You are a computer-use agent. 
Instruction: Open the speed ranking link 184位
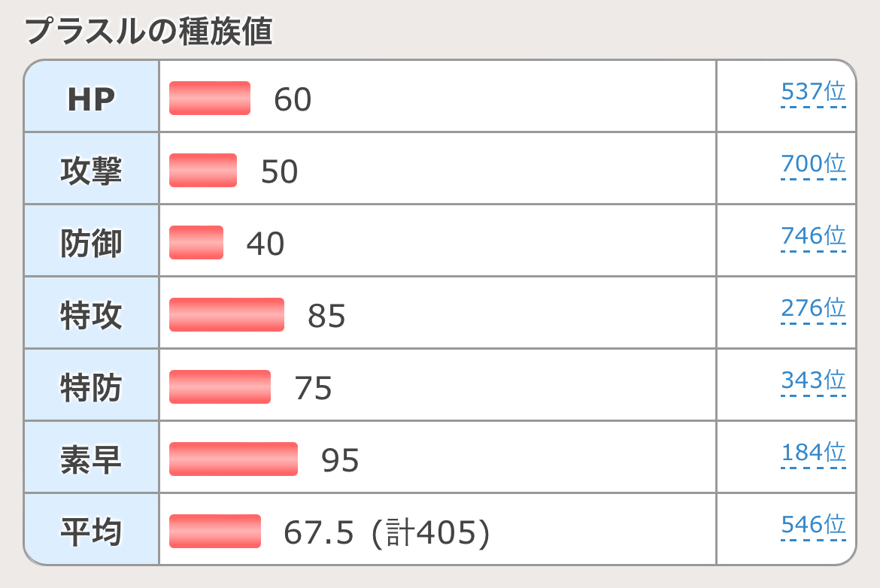[x=813, y=452]
